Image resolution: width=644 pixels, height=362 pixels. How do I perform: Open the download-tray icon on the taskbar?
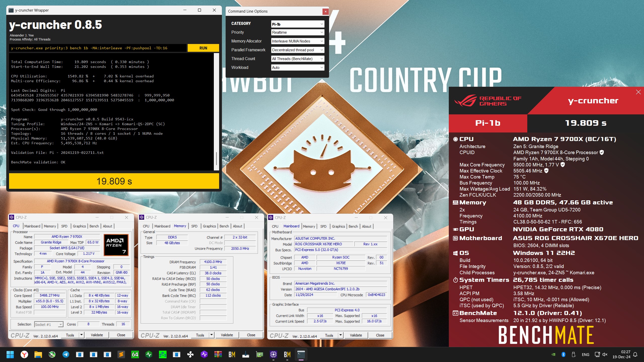click(x=246, y=354)
